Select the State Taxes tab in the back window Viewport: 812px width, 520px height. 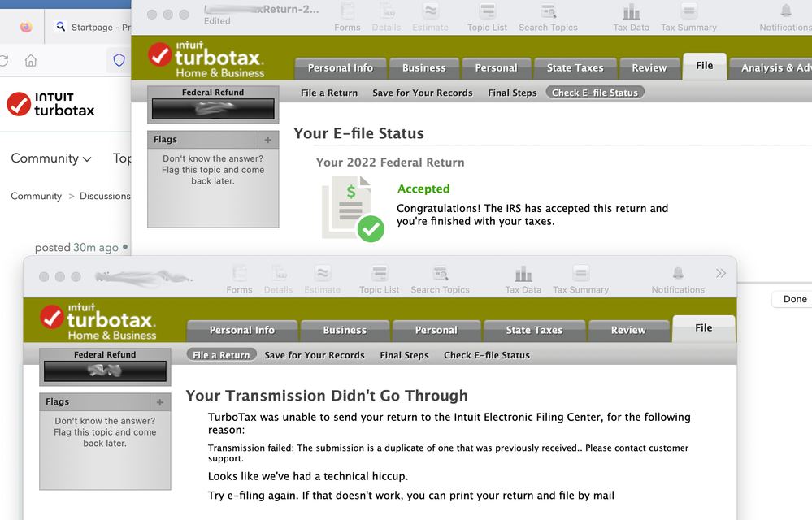coord(575,67)
